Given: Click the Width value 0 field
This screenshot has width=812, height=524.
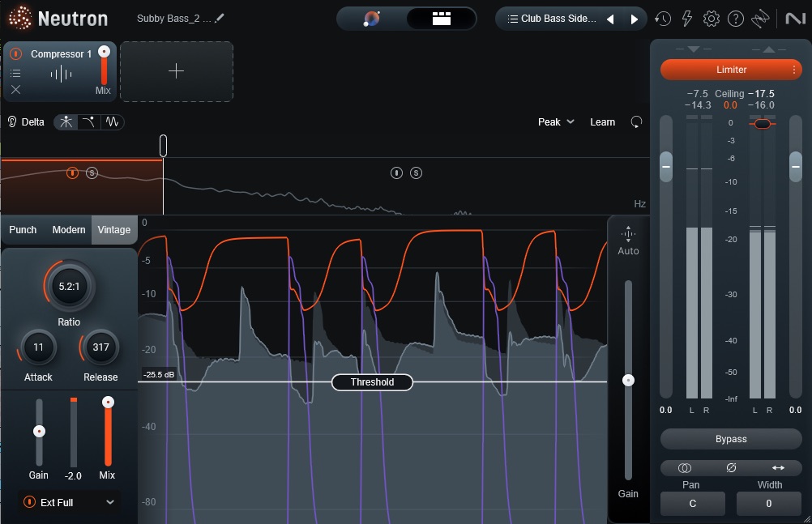Looking at the screenshot, I should [768, 503].
